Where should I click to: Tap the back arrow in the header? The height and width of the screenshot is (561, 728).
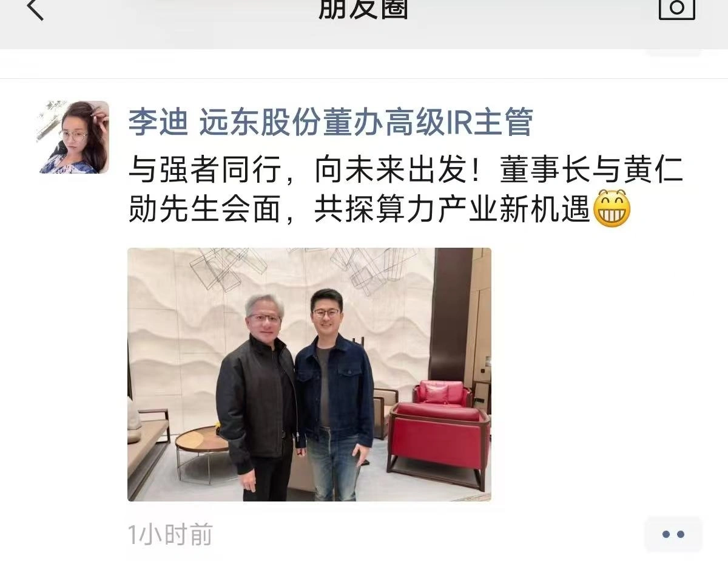click(x=35, y=8)
